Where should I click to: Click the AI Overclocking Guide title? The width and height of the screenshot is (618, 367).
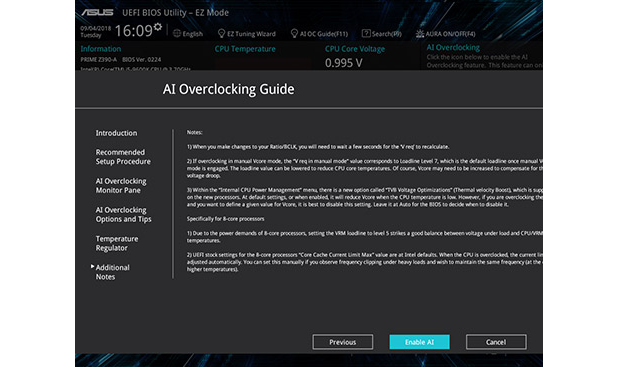coord(228,89)
